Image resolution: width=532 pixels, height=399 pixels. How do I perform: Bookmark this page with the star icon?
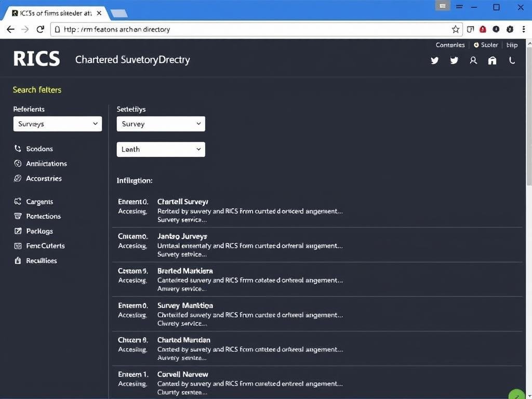[455, 30]
